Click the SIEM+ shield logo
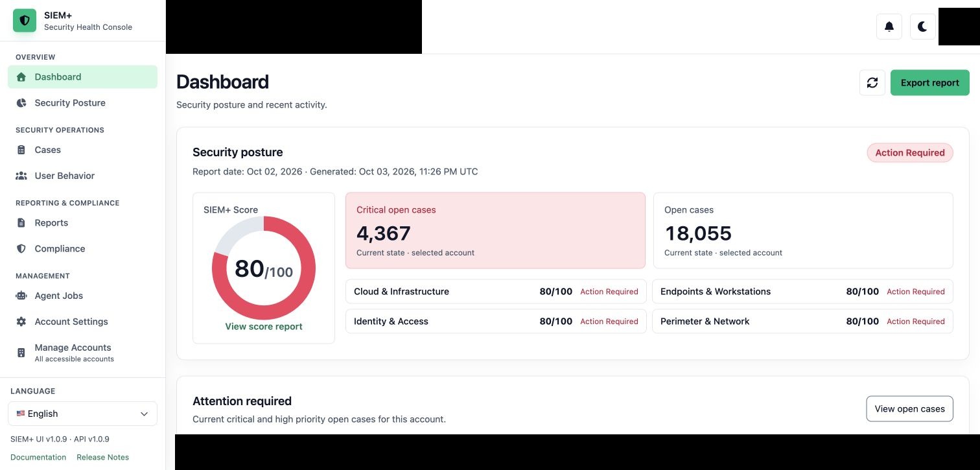This screenshot has width=980, height=470. pos(25,21)
